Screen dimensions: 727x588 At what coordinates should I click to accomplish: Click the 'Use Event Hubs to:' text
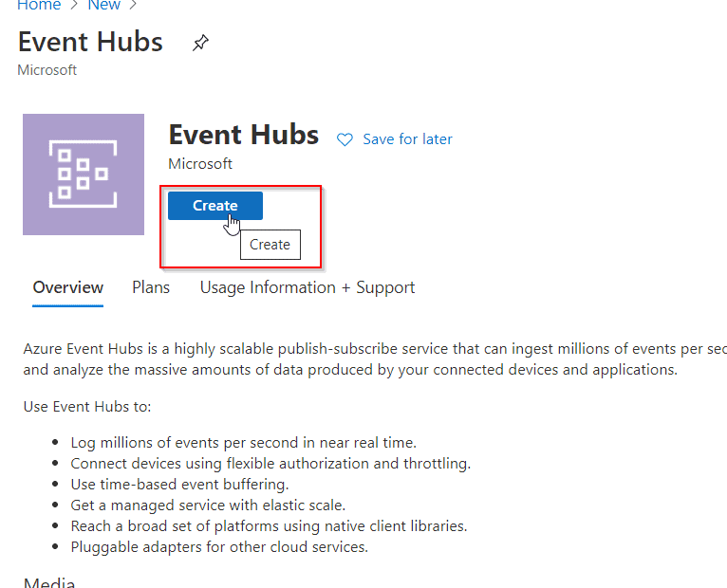point(87,406)
